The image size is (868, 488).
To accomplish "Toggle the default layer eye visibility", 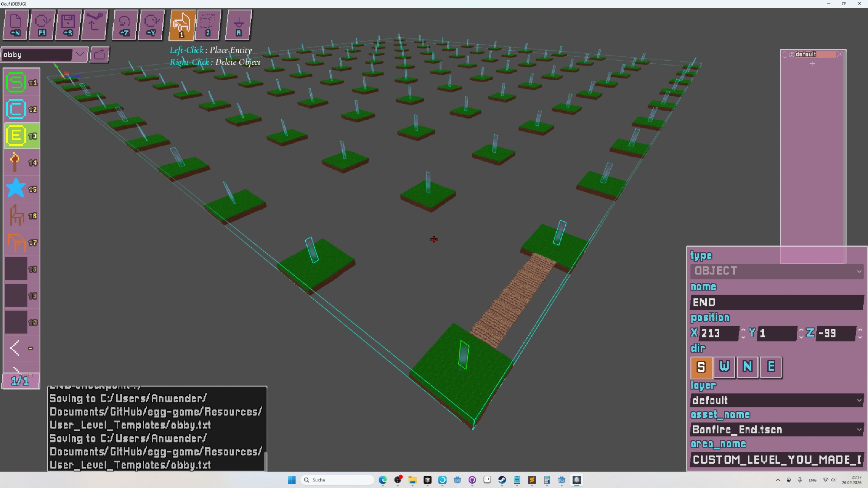I will point(792,54).
